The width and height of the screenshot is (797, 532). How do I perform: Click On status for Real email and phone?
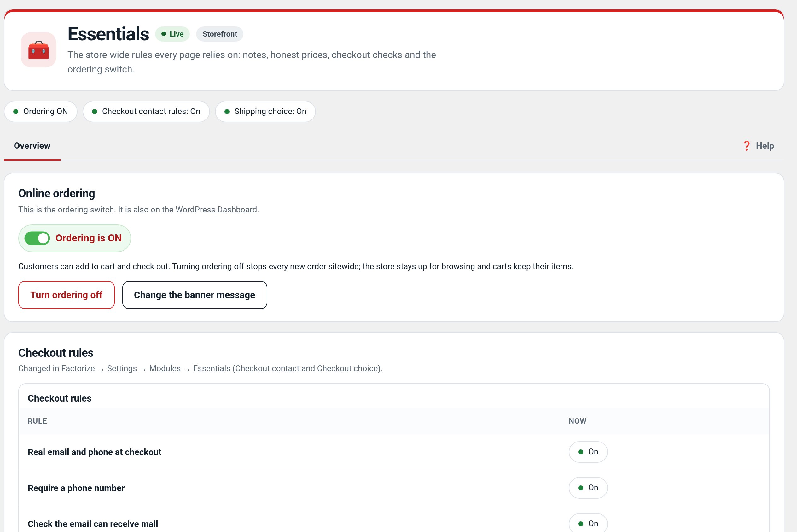[588, 452]
